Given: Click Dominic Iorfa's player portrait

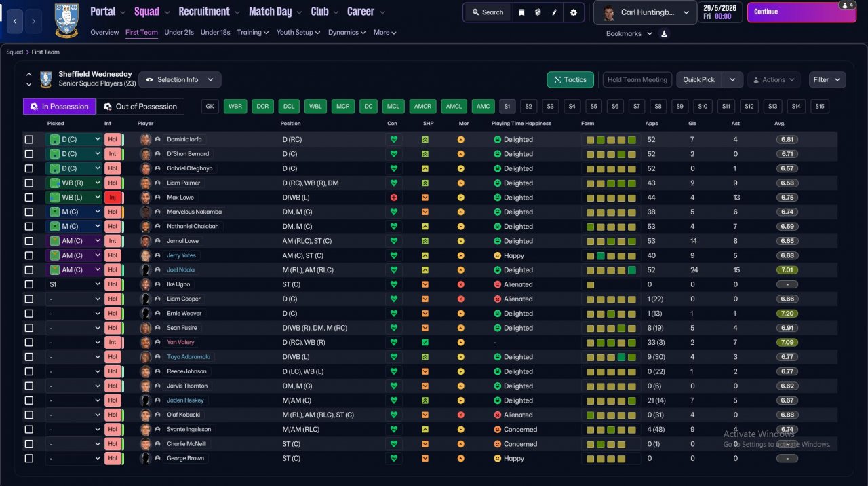Looking at the screenshot, I should click(x=145, y=139).
